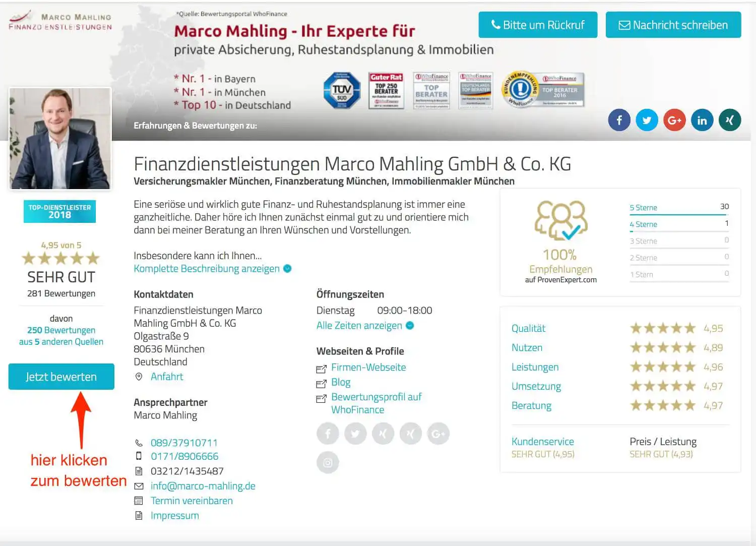Open the Firmen-Webseite link
This screenshot has width=756, height=546.
(368, 368)
